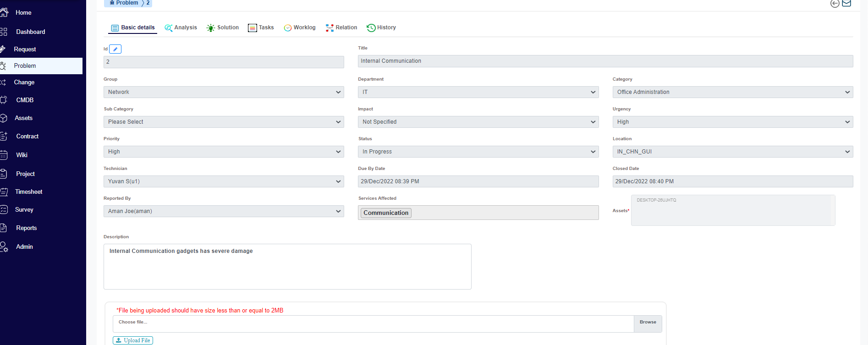Open the Reported By dropdown showing Aman Joe(aman)
The height and width of the screenshot is (345, 868).
click(x=224, y=211)
